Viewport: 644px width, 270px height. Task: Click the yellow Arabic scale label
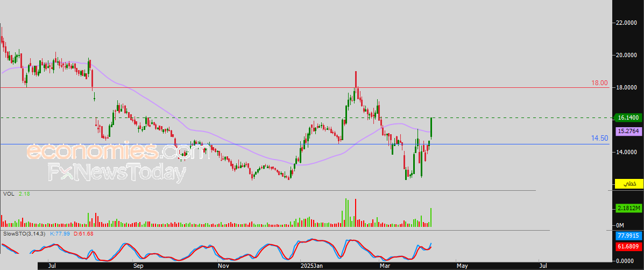coord(628,184)
